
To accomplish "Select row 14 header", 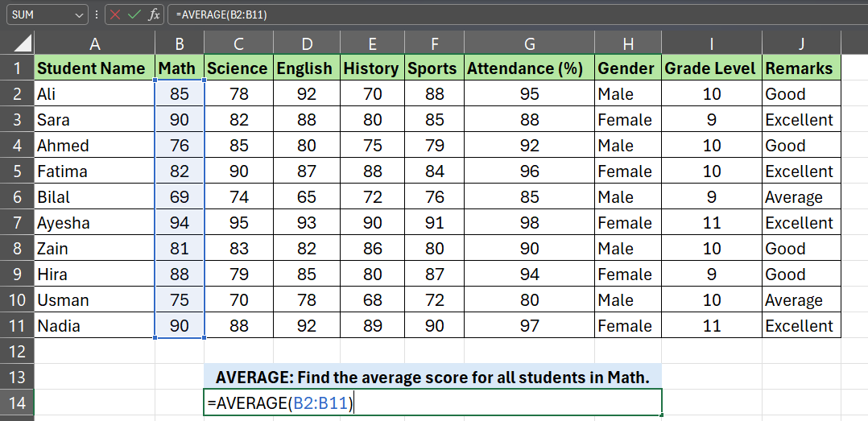I will click(x=17, y=402).
